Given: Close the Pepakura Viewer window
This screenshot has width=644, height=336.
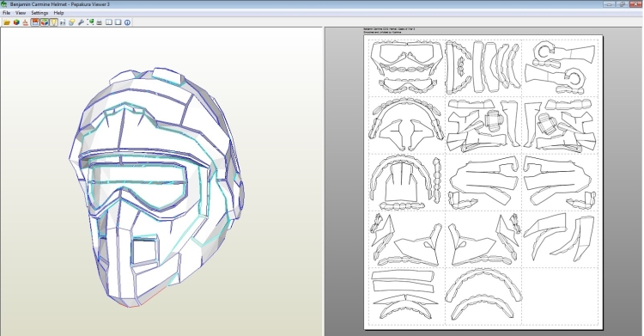Looking at the screenshot, I should click(x=635, y=4).
